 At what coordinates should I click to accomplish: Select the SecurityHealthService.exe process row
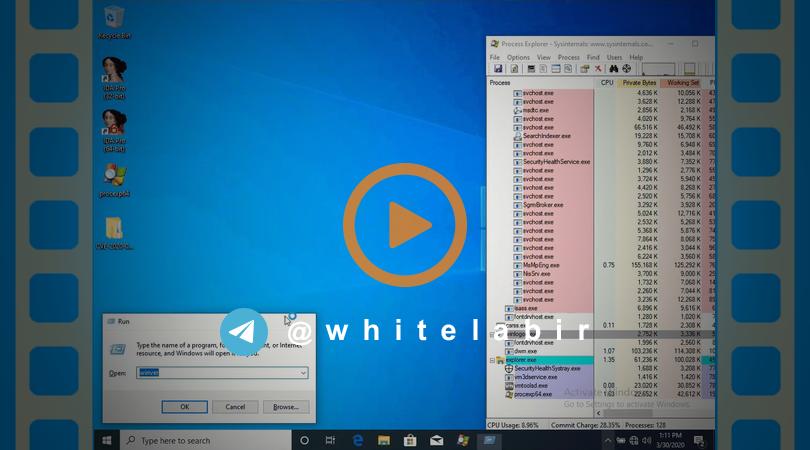click(601, 162)
